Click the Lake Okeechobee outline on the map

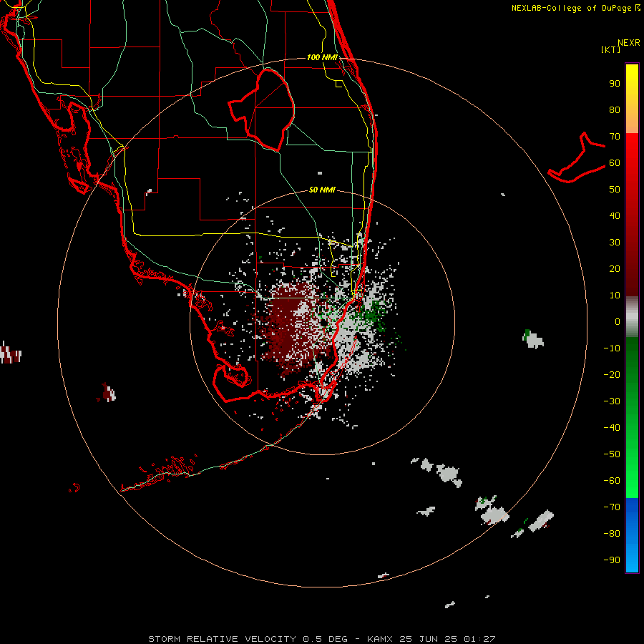tap(262, 109)
